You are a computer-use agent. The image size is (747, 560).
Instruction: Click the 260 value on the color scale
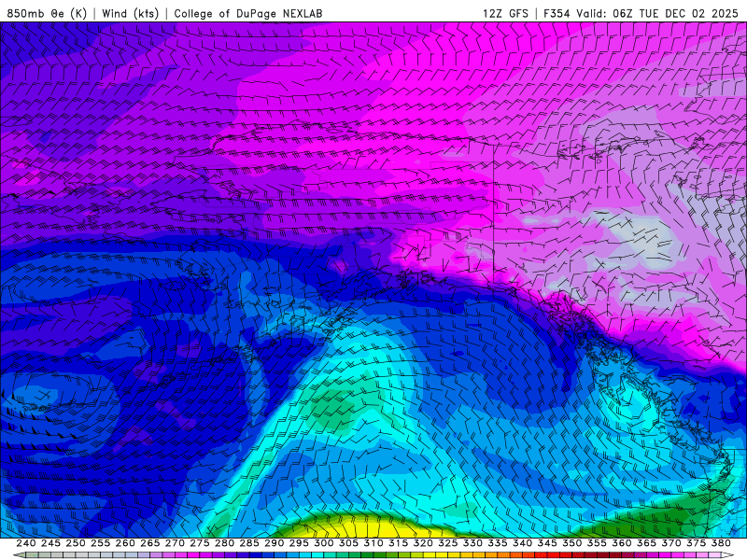125,543
